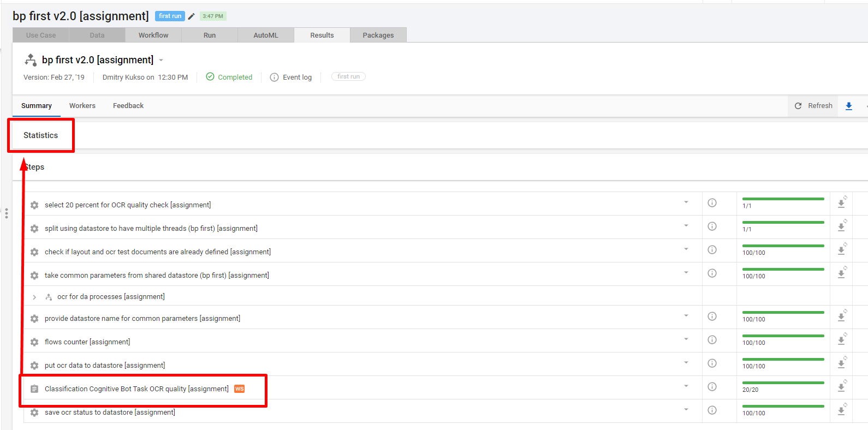Switch to the Feedback sub-tab

(x=128, y=106)
